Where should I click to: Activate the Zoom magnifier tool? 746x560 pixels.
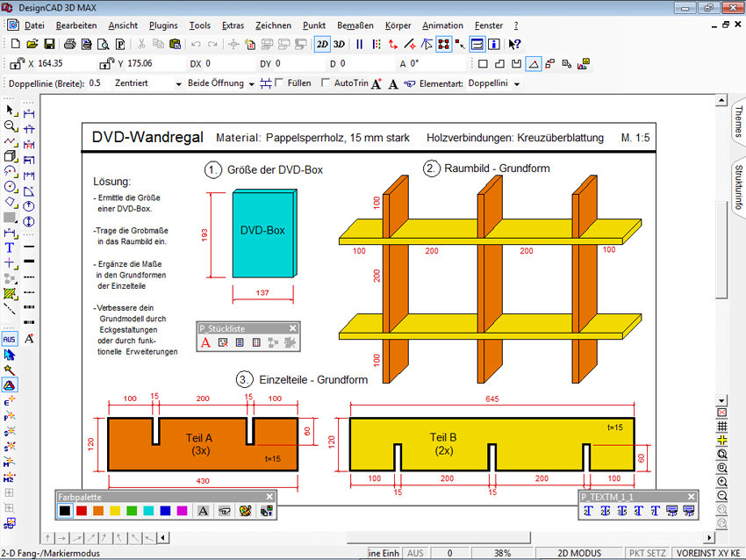click(10, 126)
